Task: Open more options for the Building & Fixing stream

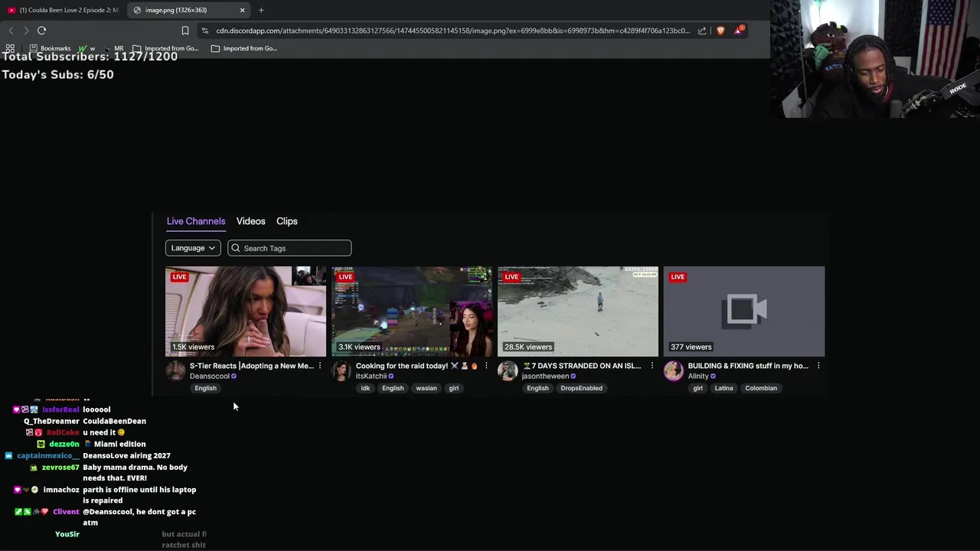Action: pos(818,366)
